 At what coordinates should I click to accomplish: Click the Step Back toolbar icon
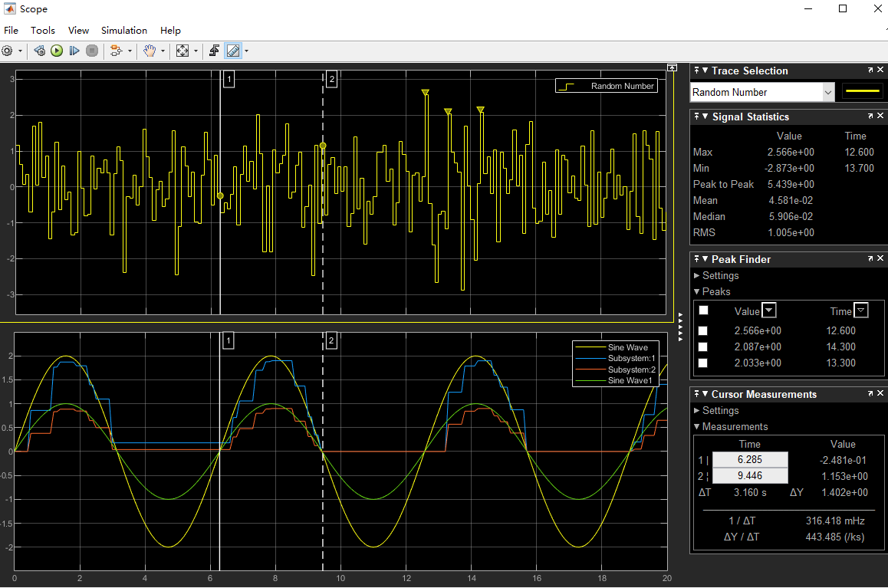click(39, 51)
